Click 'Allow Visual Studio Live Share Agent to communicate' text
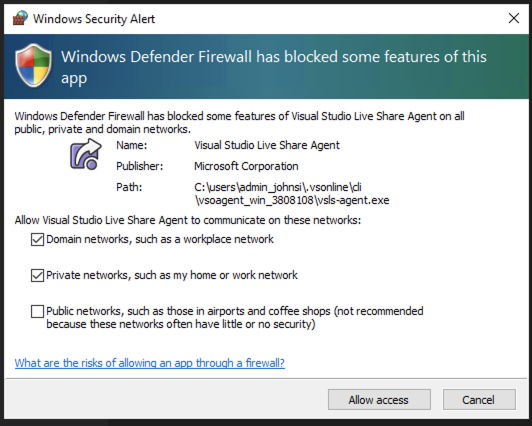Screen dimensions: 532x426 (188, 220)
